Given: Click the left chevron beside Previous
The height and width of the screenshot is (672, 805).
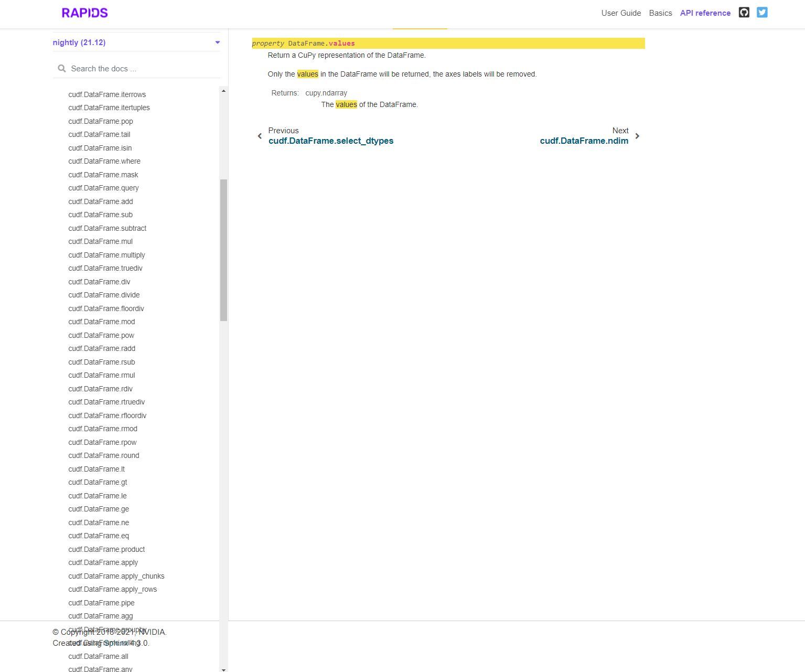Looking at the screenshot, I should tap(260, 136).
